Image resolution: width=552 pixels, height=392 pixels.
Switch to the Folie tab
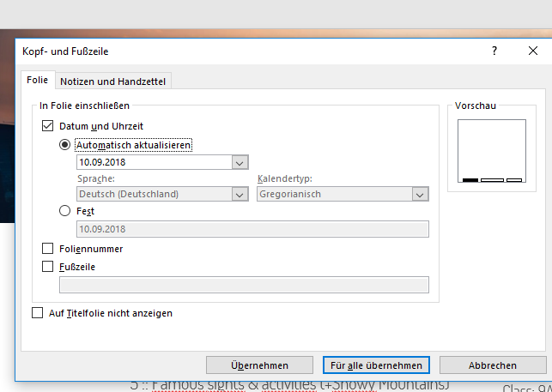[x=38, y=81]
